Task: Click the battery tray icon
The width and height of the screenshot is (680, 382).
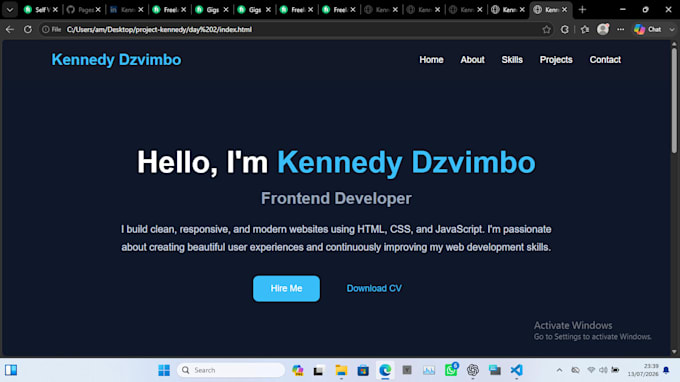Action: (x=615, y=370)
